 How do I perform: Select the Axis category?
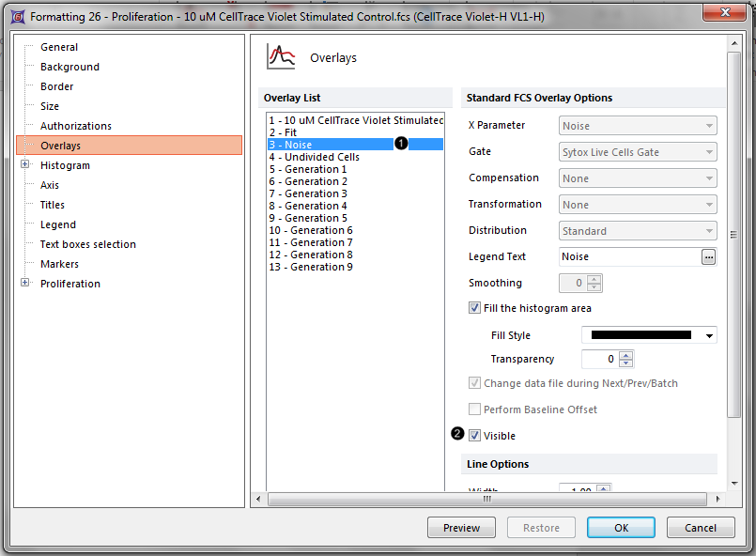click(x=50, y=185)
